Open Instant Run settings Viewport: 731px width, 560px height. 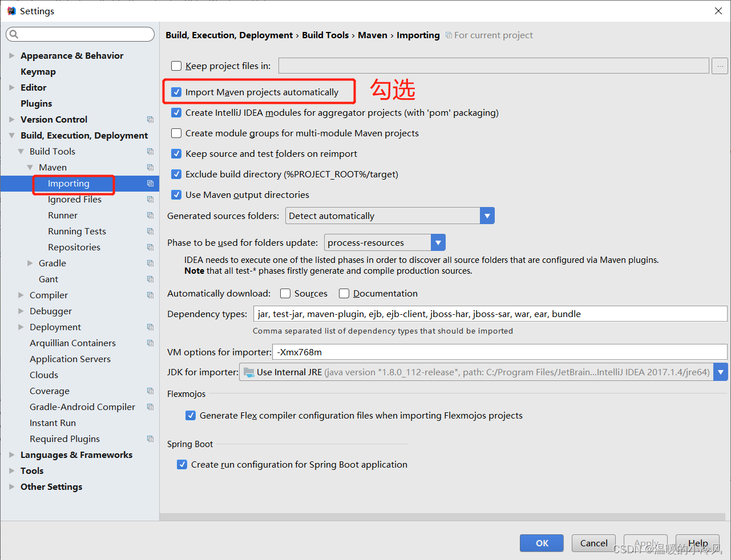52,423
